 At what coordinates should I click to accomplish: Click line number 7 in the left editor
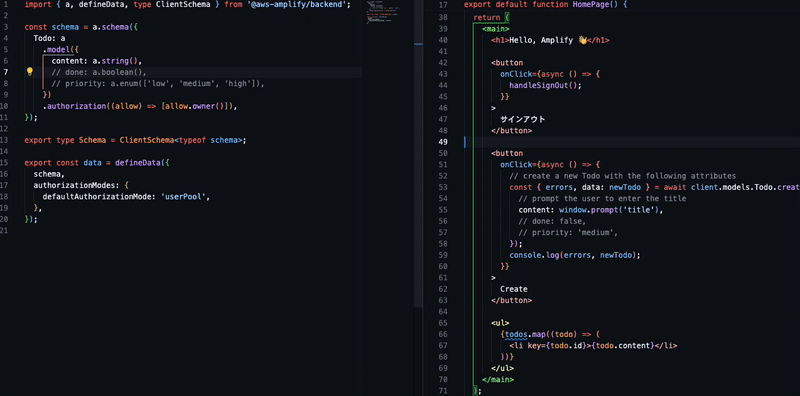click(5, 72)
